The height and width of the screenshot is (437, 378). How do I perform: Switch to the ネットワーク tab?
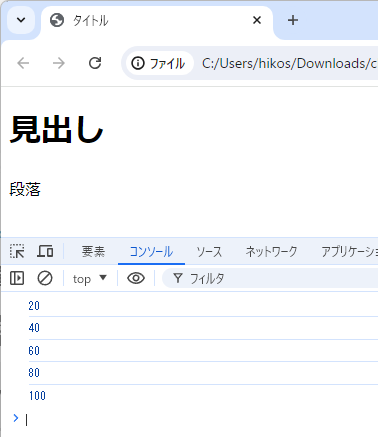(271, 251)
